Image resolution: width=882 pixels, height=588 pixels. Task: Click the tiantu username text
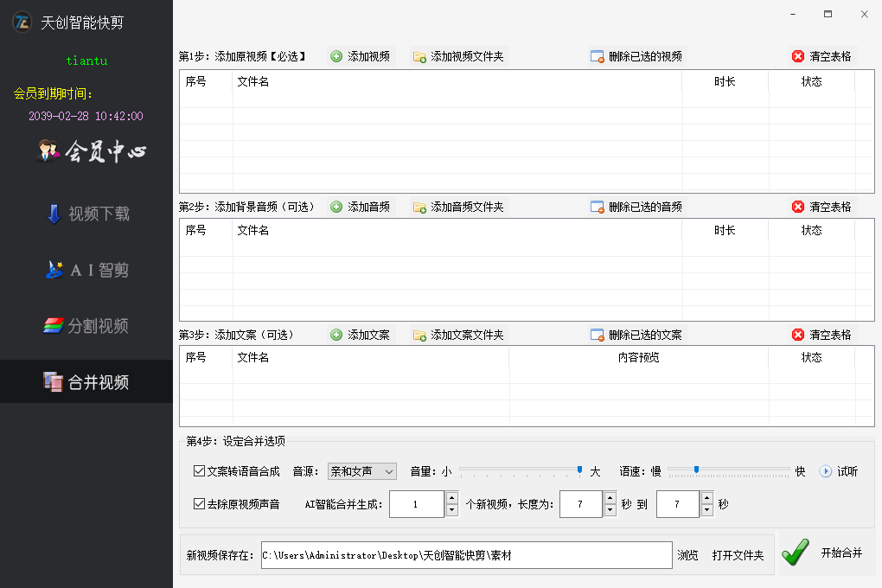click(x=86, y=61)
